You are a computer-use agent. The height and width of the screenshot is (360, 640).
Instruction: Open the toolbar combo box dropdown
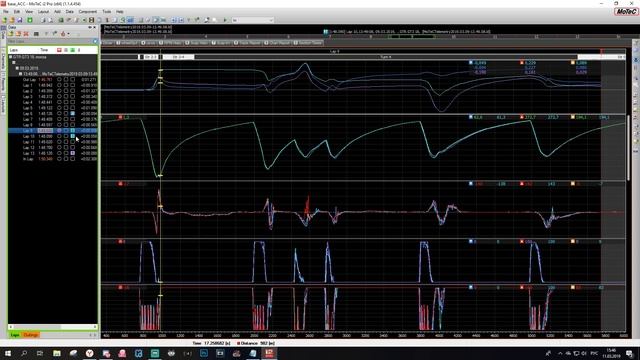tap(271, 20)
